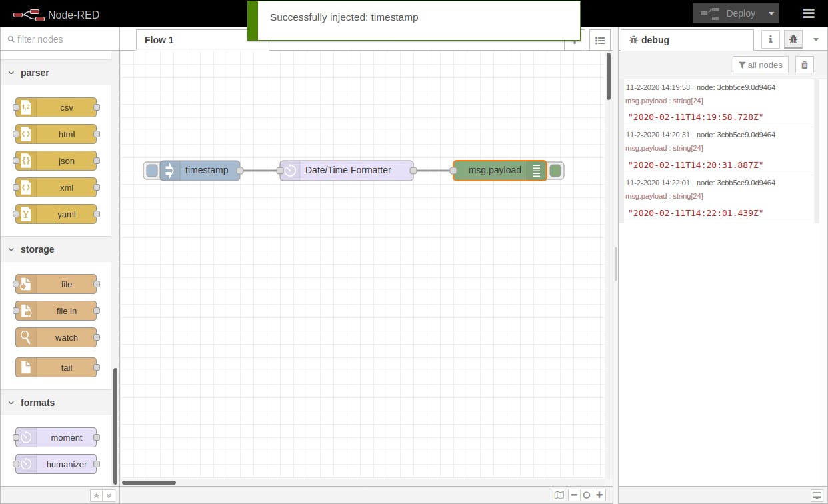Open the debug messages bug tab icon
The image size is (828, 504).
793,39
